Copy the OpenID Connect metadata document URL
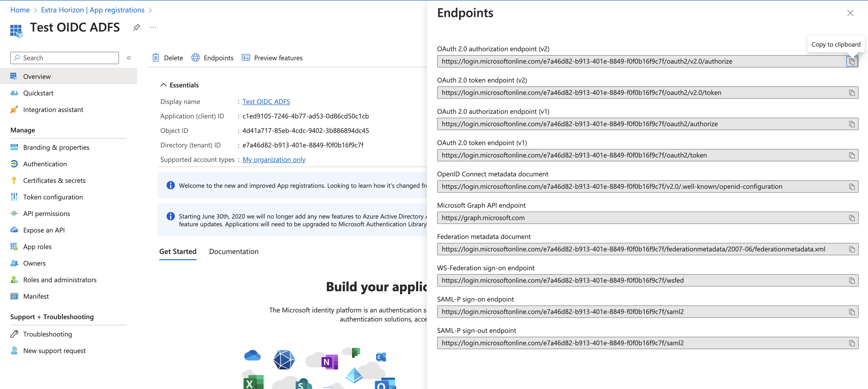Viewport: 868px width, 389px height. click(851, 187)
